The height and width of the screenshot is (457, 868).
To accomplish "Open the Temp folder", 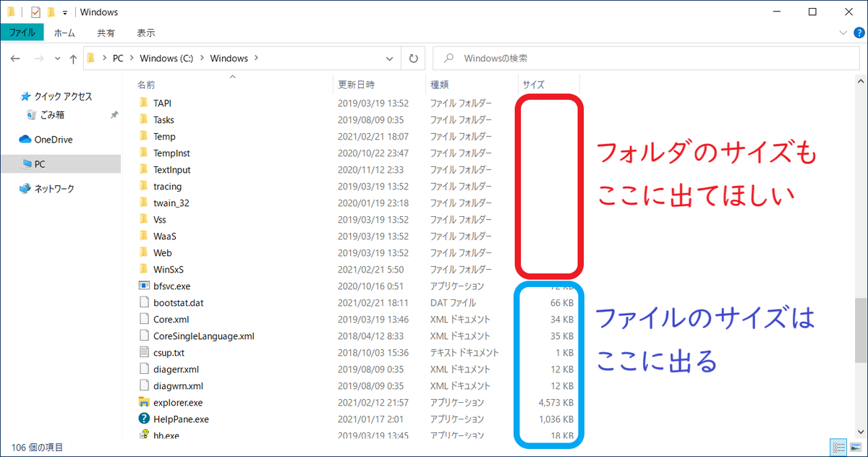I will pos(166,136).
